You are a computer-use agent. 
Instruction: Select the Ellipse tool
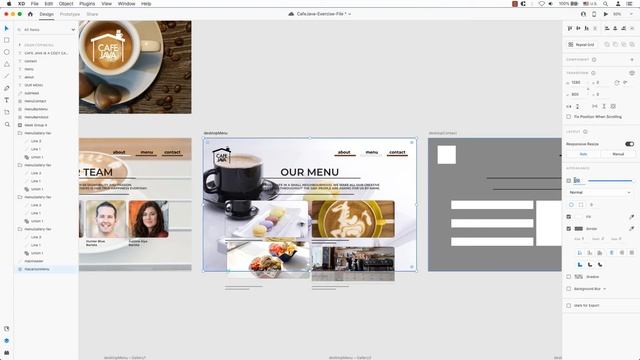point(7,52)
